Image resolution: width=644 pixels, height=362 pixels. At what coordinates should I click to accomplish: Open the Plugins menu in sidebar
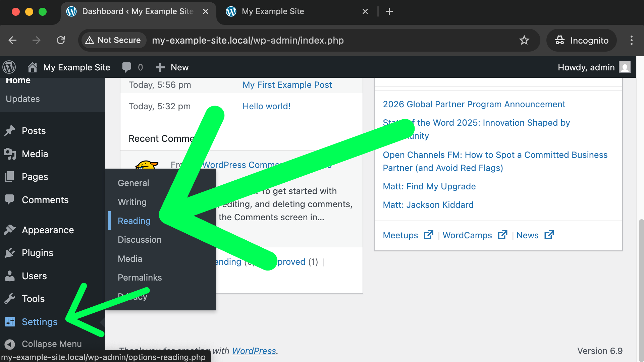tap(37, 253)
